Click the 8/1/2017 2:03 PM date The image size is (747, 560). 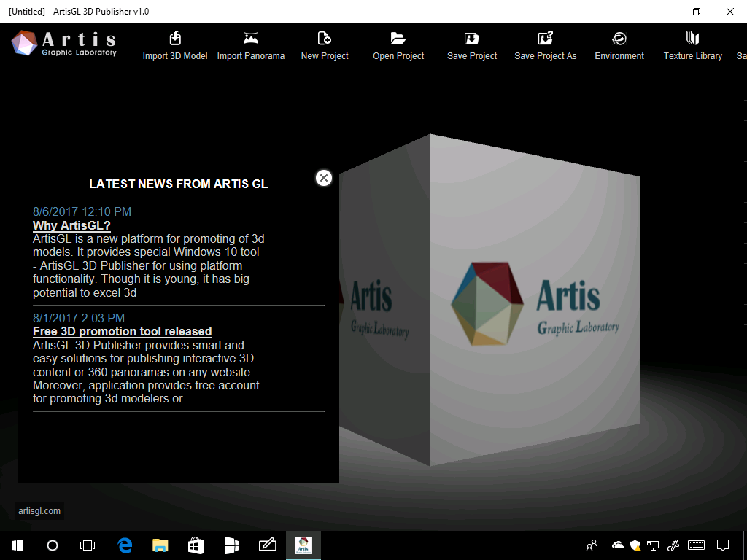point(79,318)
